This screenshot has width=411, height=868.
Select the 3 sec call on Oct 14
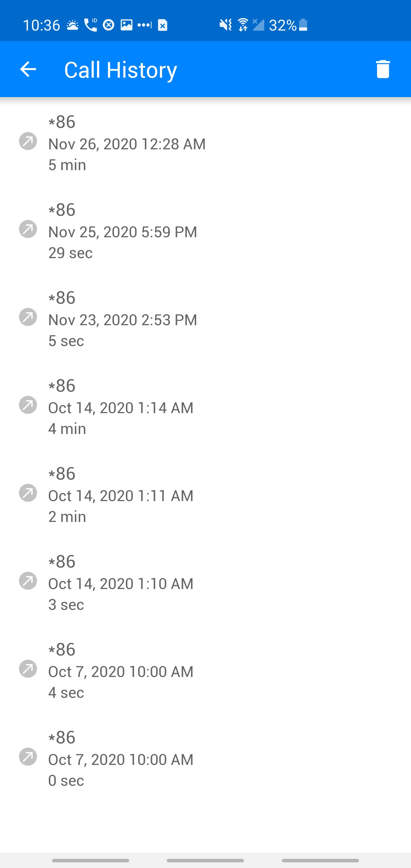click(121, 584)
